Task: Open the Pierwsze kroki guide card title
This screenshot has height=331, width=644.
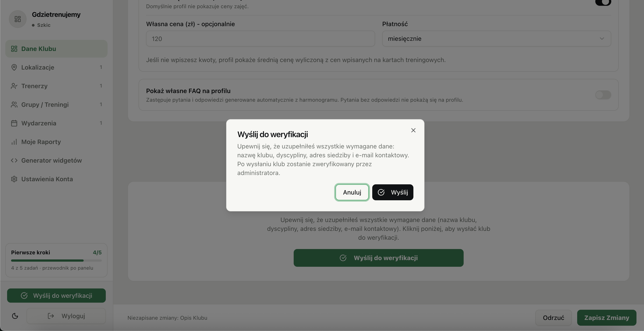Action: point(31,252)
